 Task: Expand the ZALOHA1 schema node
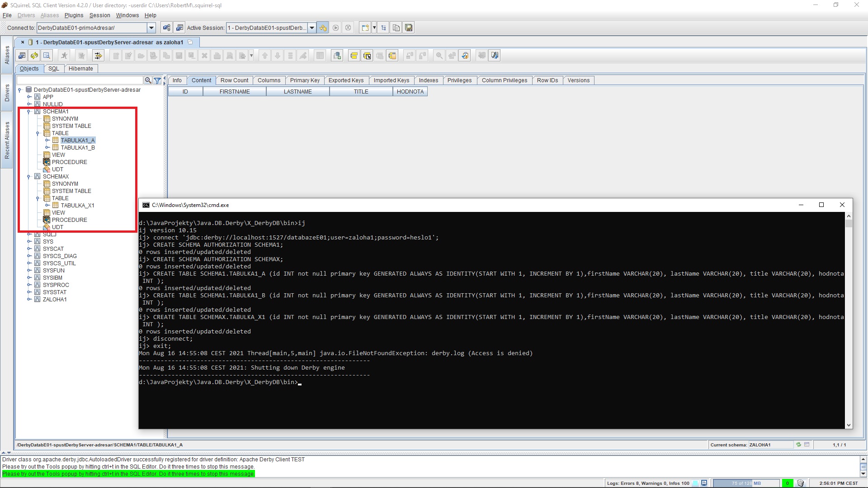pos(28,300)
